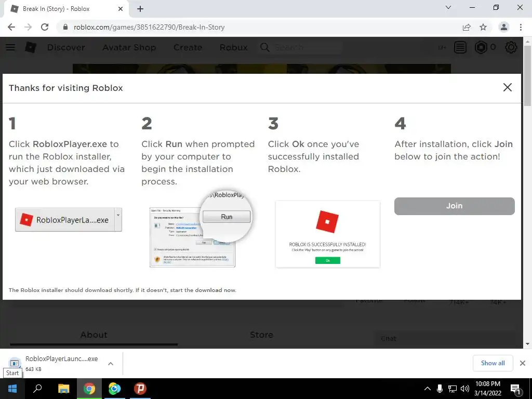Click the Robux balance icon
532x399 pixels.
pyautogui.click(x=481, y=47)
